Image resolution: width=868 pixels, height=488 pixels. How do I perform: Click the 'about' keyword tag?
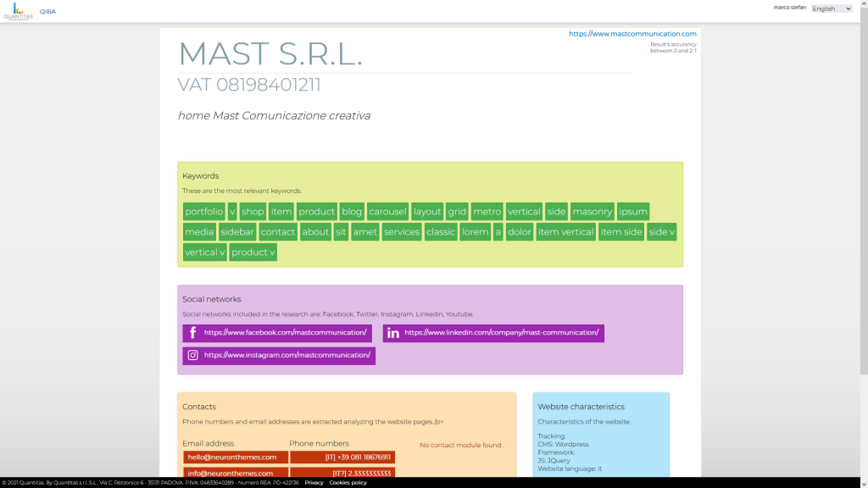315,232
